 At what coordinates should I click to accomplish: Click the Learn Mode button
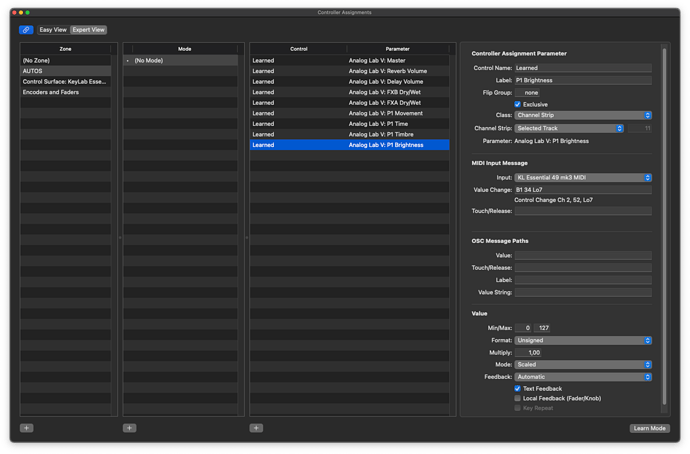(650, 428)
